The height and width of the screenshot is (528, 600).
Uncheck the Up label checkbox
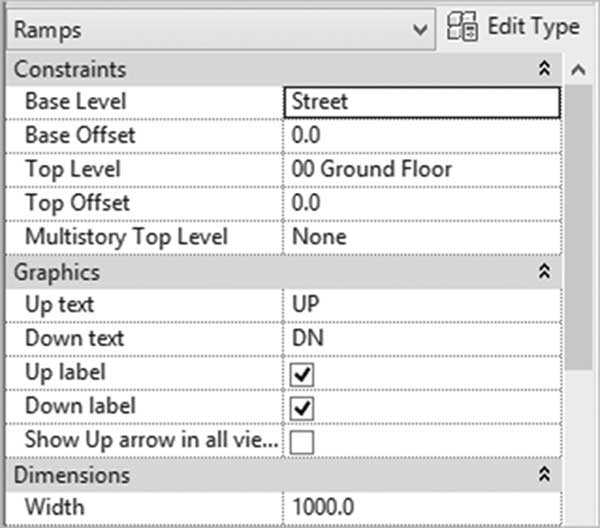tap(302, 375)
